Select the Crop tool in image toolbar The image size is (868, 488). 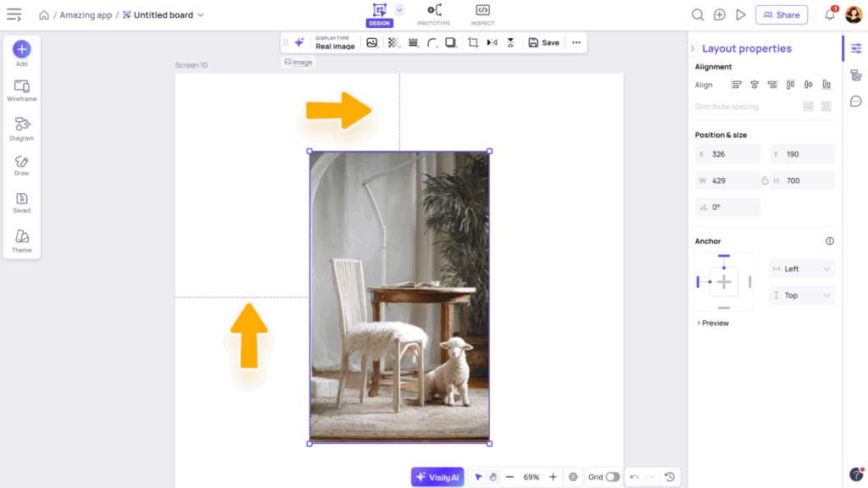[x=473, y=42]
